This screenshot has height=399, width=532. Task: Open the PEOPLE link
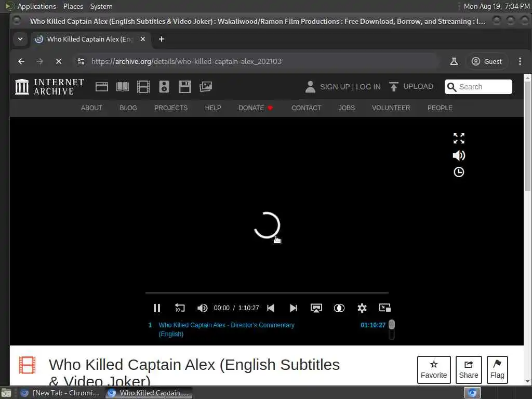[x=440, y=108]
